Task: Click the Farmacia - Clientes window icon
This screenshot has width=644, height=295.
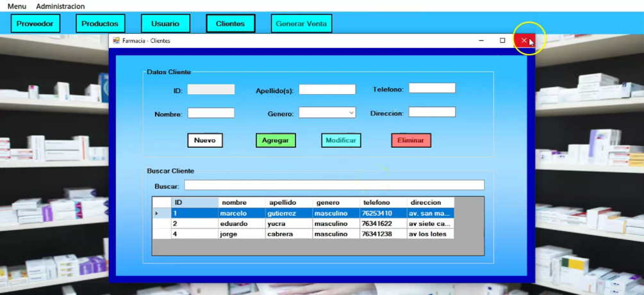Action: (x=116, y=40)
